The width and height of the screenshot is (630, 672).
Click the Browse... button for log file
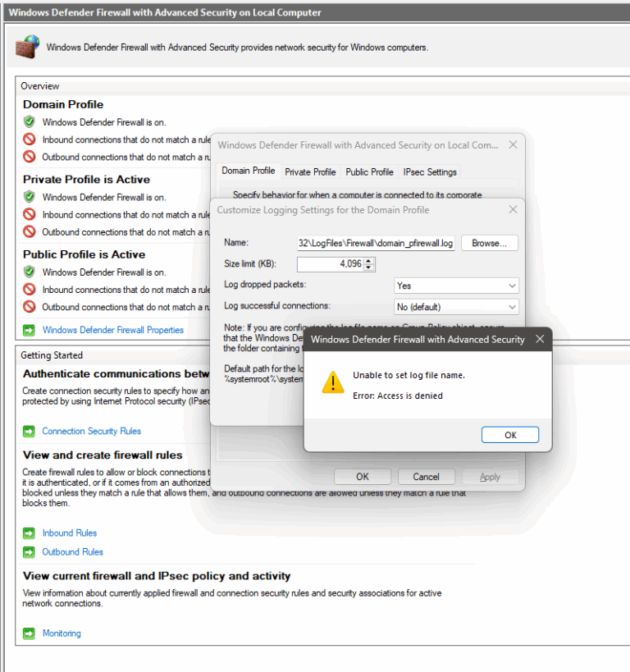[490, 243]
